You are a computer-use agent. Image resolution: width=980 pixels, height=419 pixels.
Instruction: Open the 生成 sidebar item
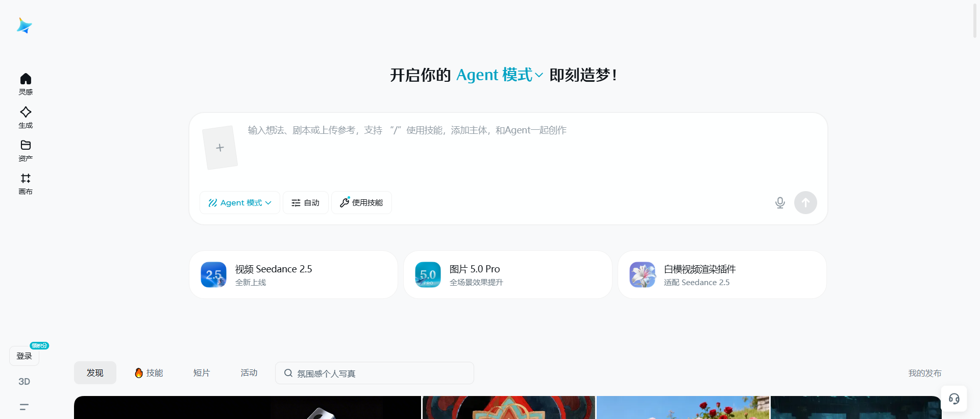click(26, 118)
